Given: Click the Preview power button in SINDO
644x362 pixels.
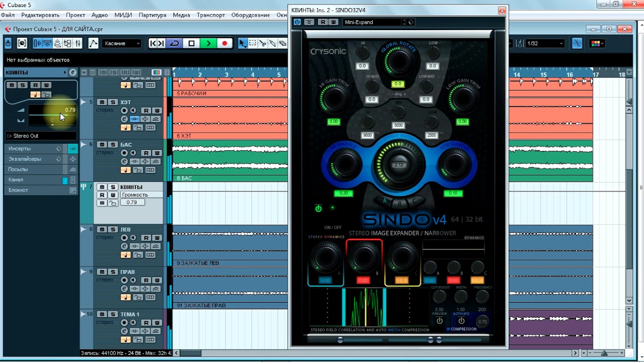Looking at the screenshot, I should 439,321.
